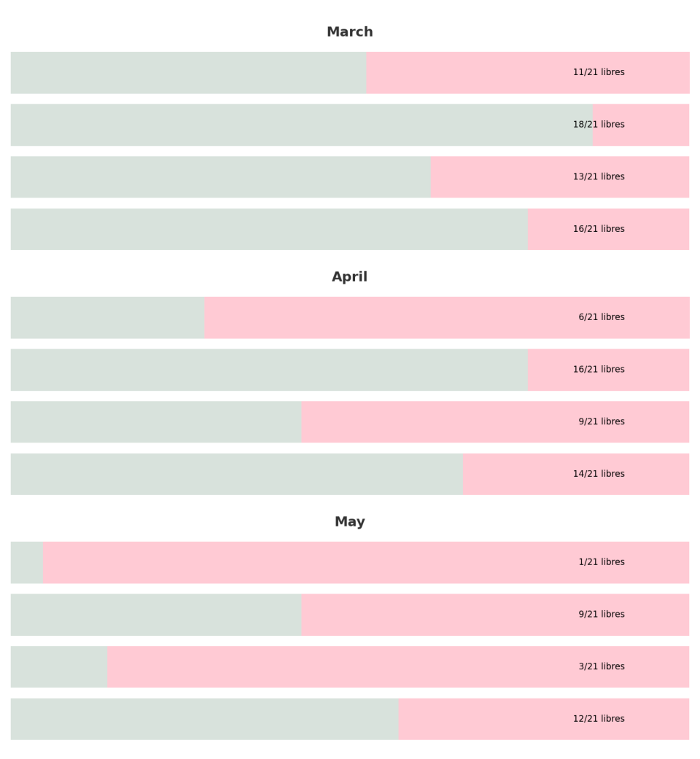The width and height of the screenshot is (700, 759).
Task: Select the 3/21 libres bar
Action: (350, 667)
